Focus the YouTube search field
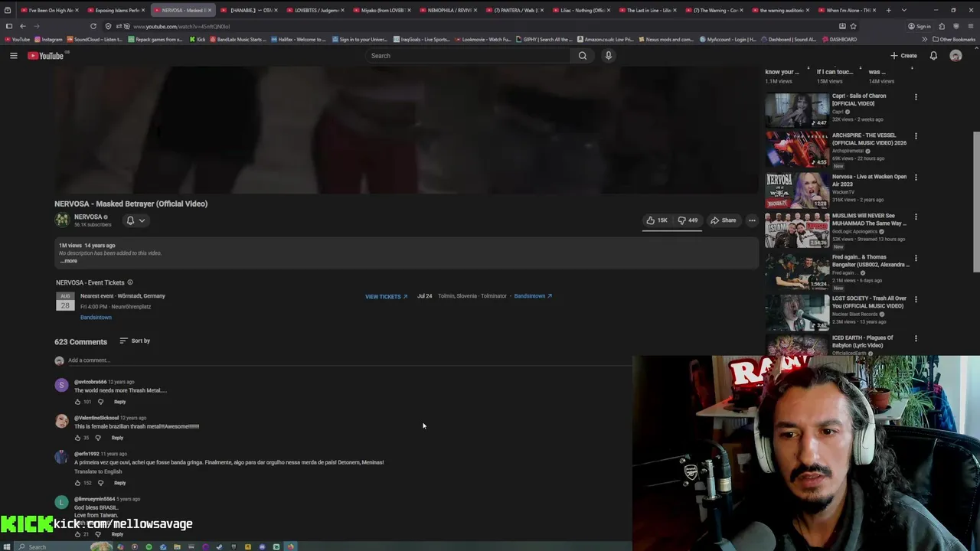This screenshot has width=980, height=551. [469, 55]
